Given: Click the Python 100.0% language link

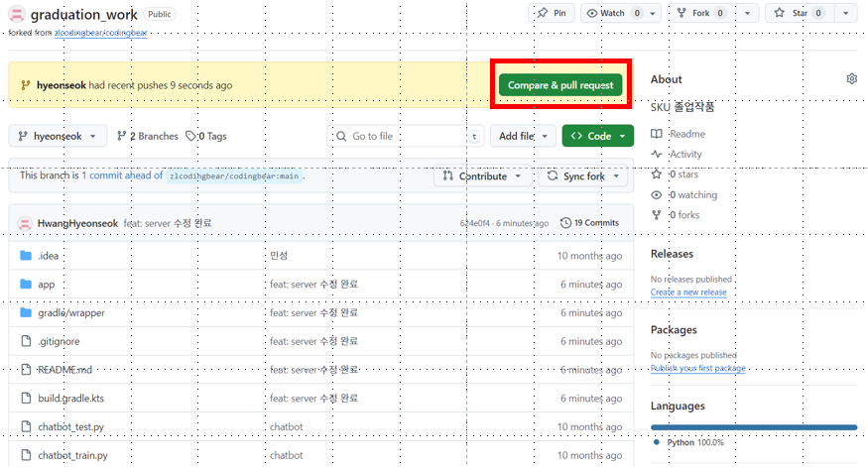Looking at the screenshot, I should coord(689,442).
